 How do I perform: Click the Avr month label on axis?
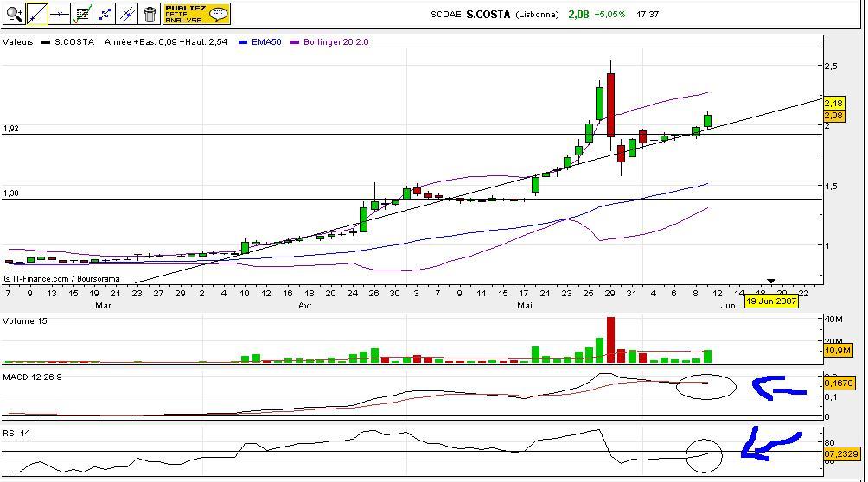click(x=304, y=306)
